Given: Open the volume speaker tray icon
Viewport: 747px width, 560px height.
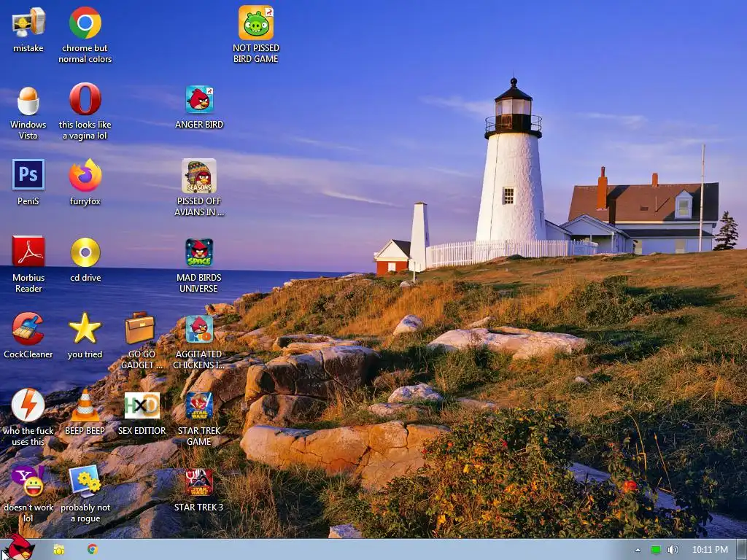Looking at the screenshot, I should pyautogui.click(x=673, y=550).
